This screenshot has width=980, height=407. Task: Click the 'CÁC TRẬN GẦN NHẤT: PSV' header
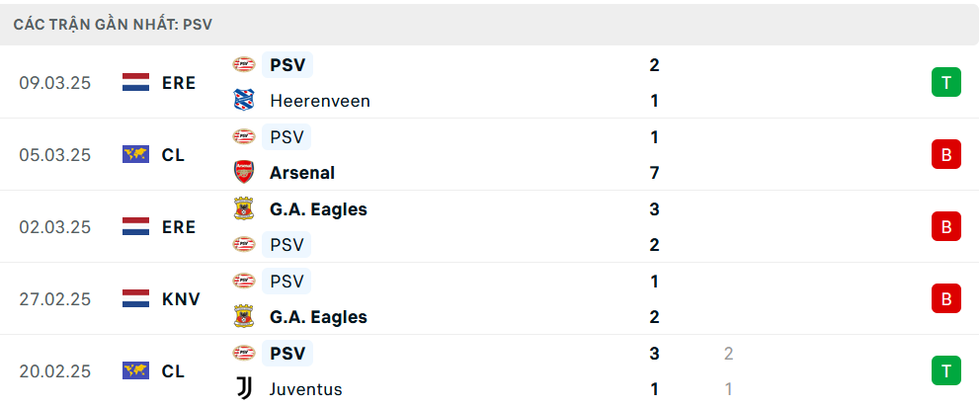pos(113,24)
